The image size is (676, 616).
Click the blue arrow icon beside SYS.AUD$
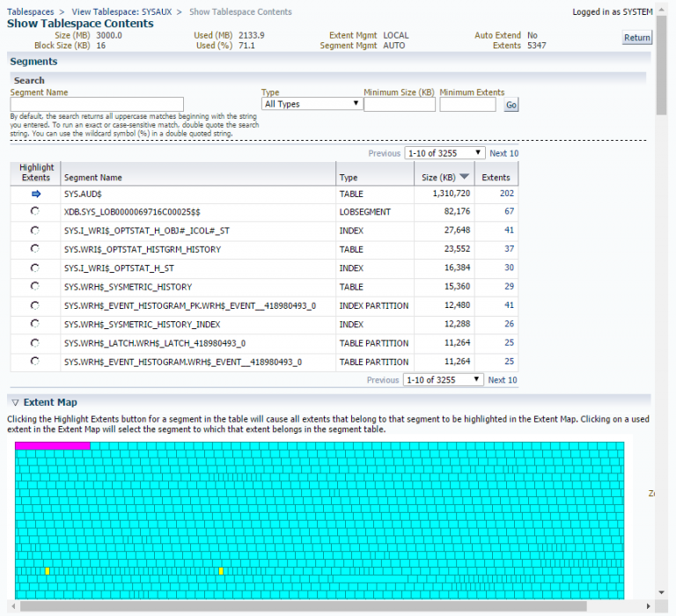click(35, 194)
